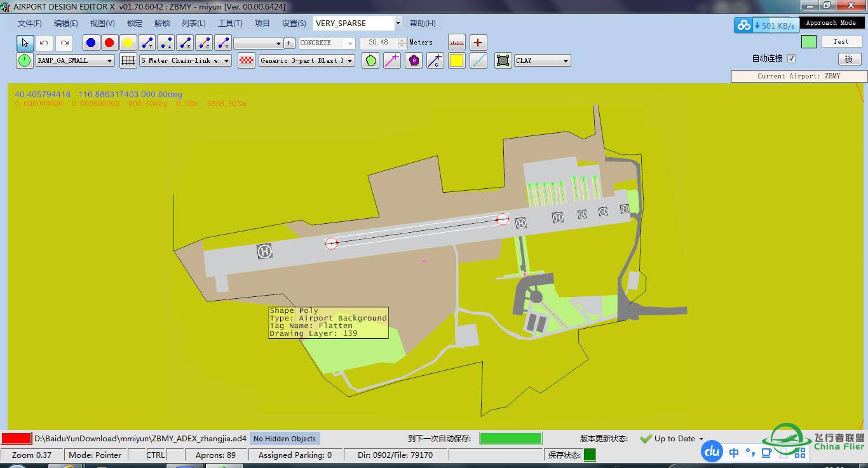Click the fence grid icon
Image resolution: width=868 pixels, height=468 pixels.
[x=128, y=60]
